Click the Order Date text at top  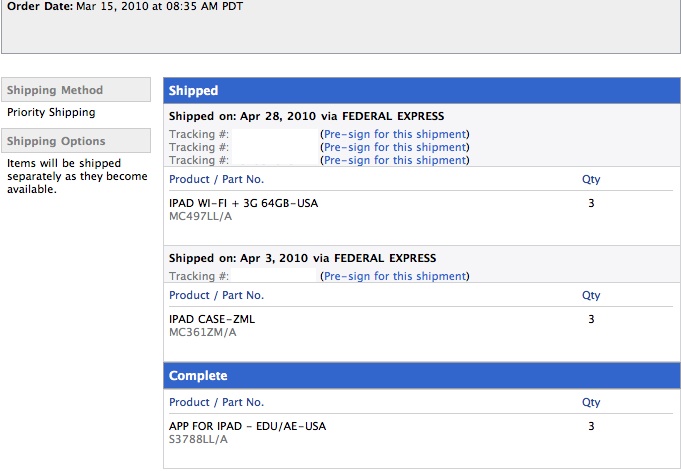(125, 7)
